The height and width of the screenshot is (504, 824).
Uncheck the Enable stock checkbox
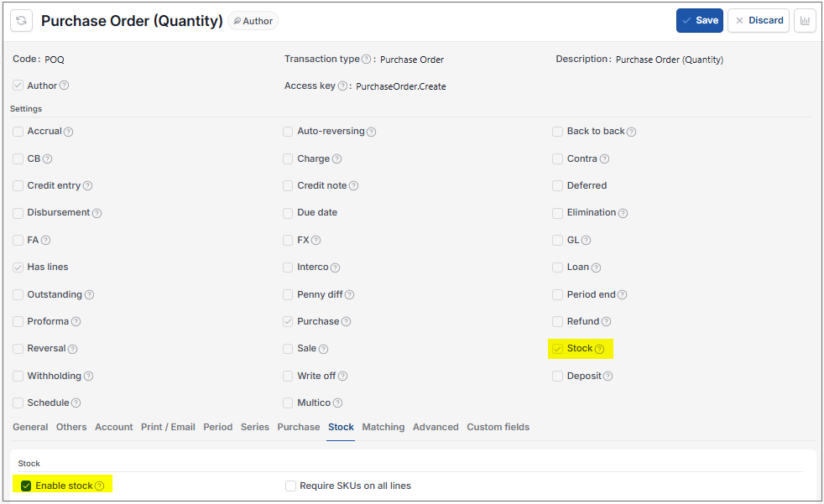click(x=26, y=486)
